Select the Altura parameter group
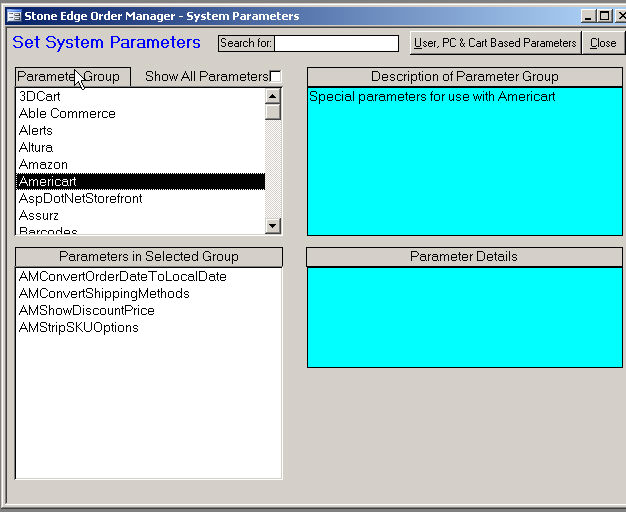626x512 pixels. click(x=140, y=148)
